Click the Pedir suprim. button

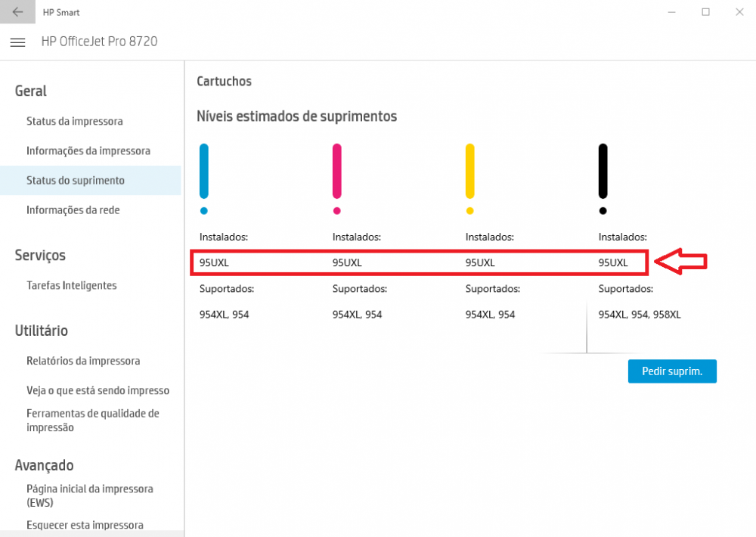672,371
